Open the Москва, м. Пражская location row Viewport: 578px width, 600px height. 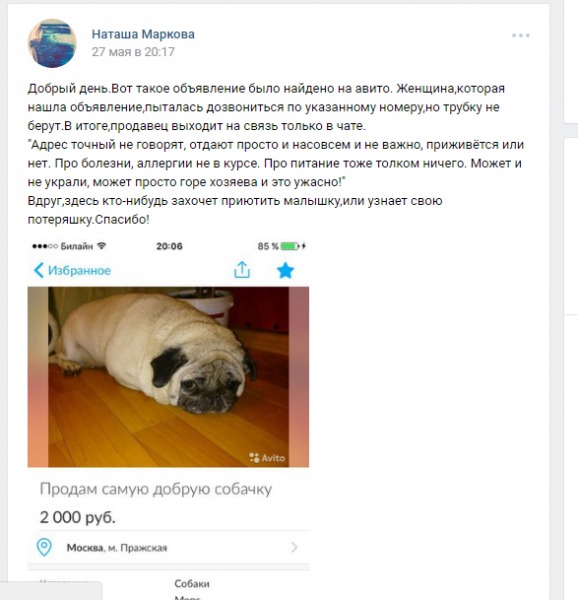click(168, 547)
